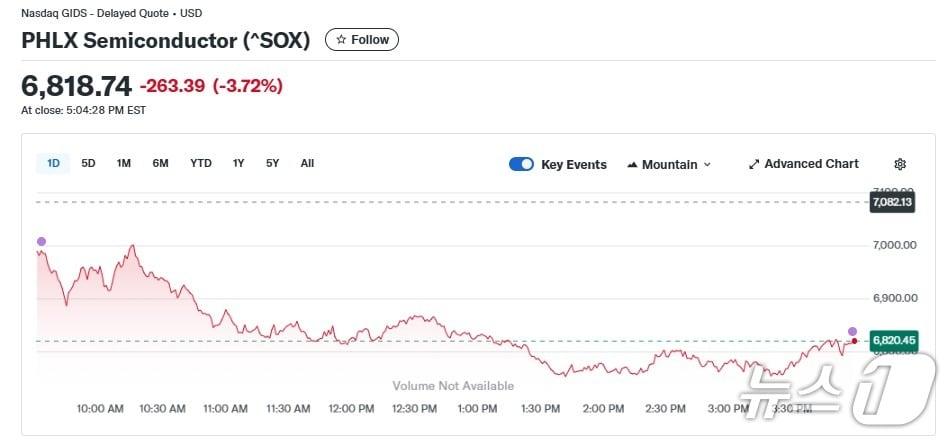Open the Advanced Chart link

pyautogui.click(x=811, y=164)
